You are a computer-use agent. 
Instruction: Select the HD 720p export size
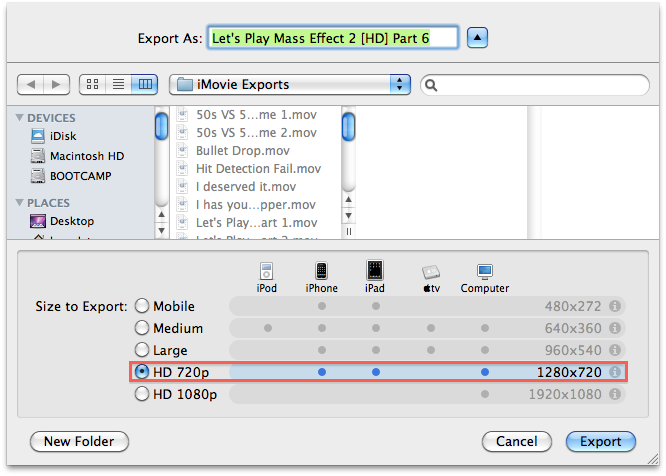(x=142, y=372)
